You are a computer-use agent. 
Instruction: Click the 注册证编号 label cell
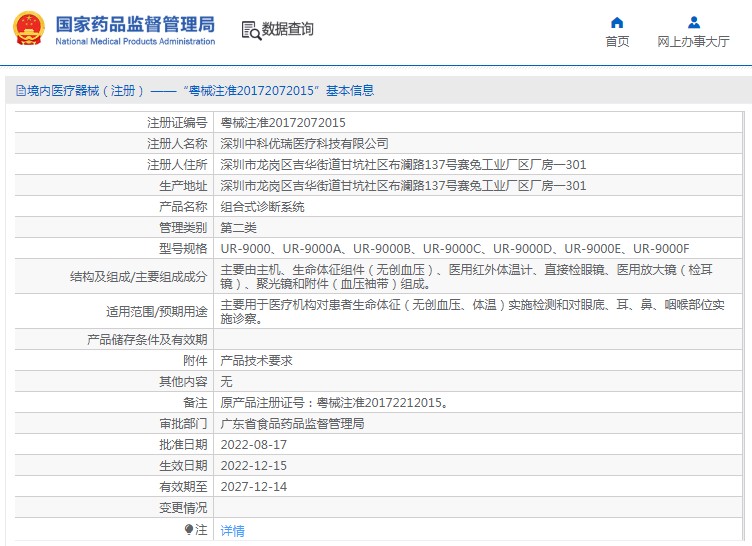tap(114, 123)
